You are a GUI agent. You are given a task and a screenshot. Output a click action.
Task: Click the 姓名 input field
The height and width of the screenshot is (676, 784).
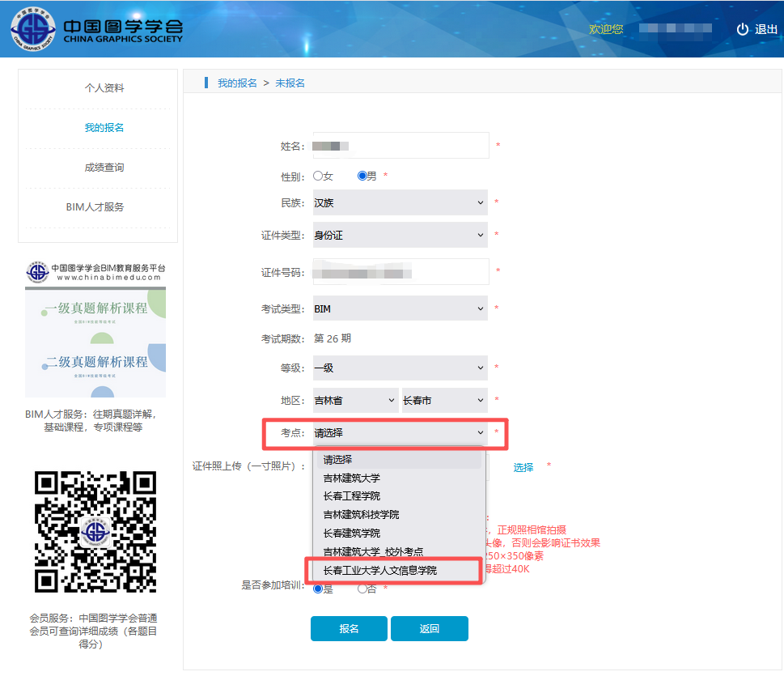click(x=400, y=145)
